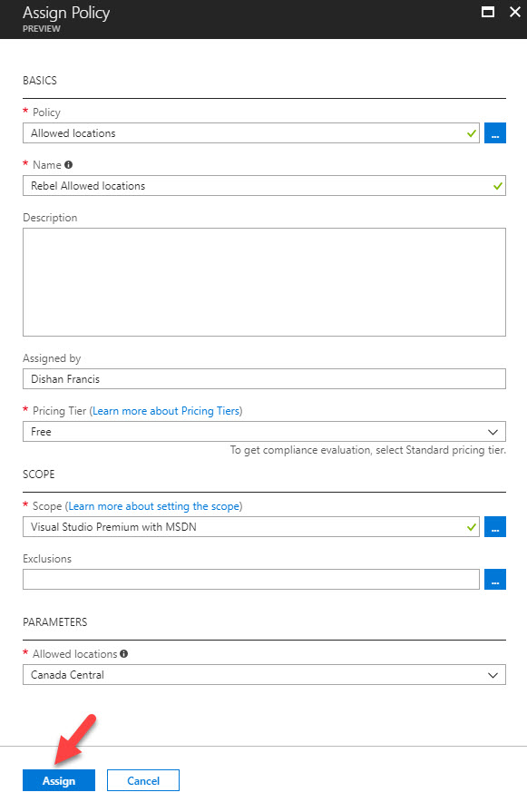The width and height of the screenshot is (527, 812).
Task: Open the Policy browse ellipsis button
Action: click(495, 133)
